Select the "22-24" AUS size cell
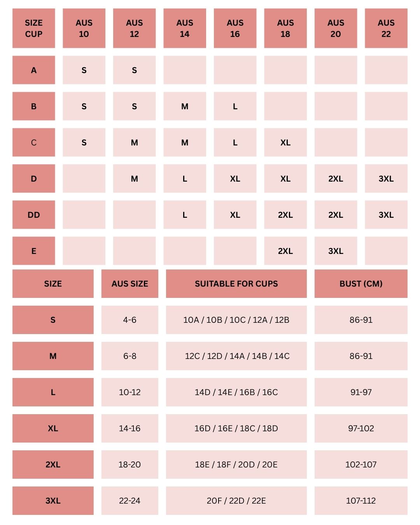Viewport: 420px width, 525px height. 129,500
